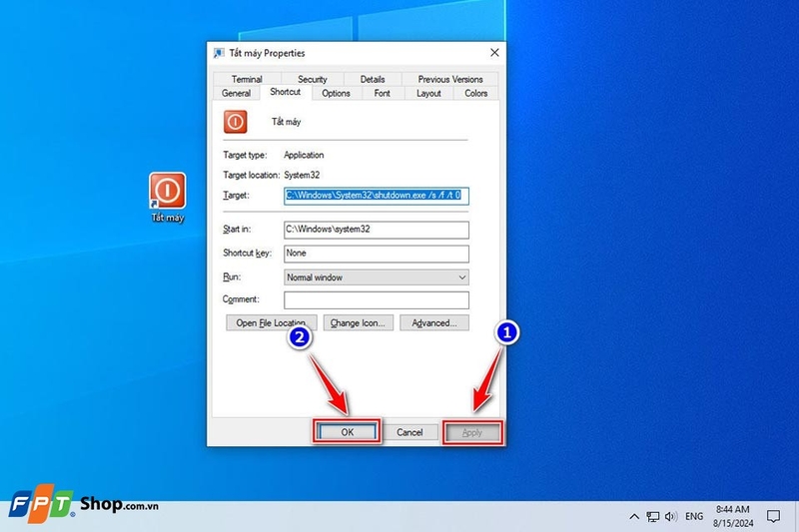799x532 pixels.
Task: Confirm with the OK button
Action: tap(347, 432)
